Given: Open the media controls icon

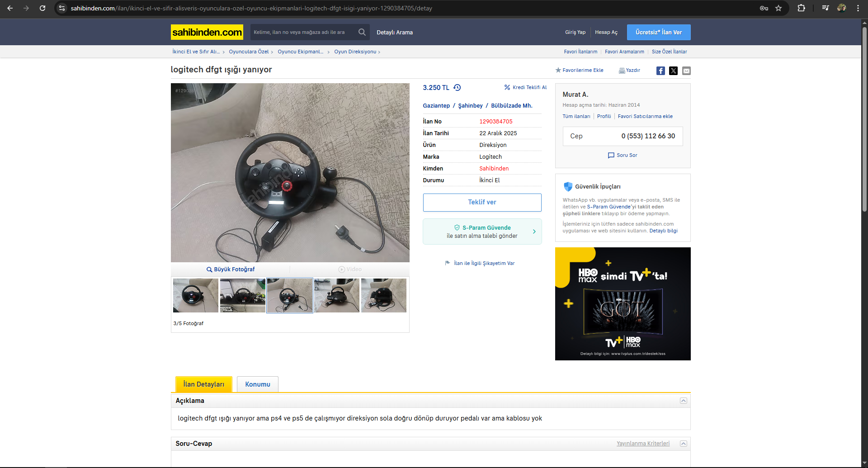Looking at the screenshot, I should (x=826, y=8).
